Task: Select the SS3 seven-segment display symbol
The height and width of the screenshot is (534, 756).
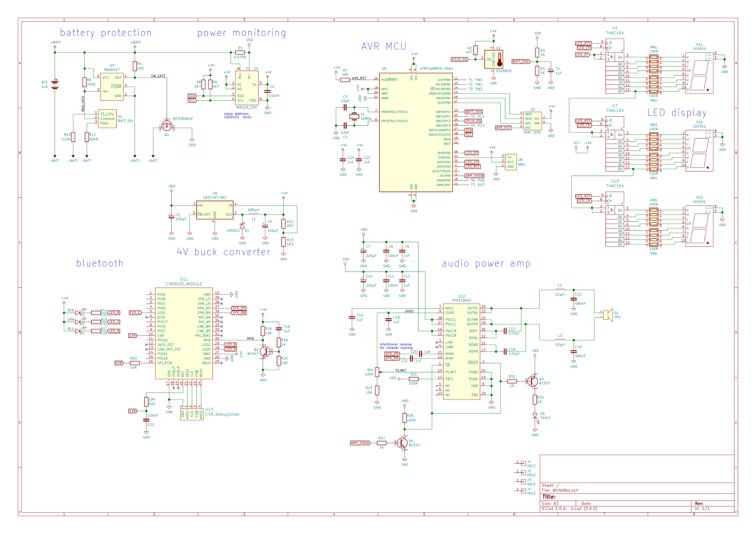Action: pos(699,226)
